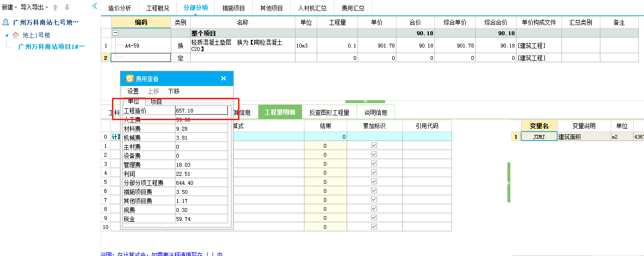Image resolution: width=644 pixels, height=256 pixels.
Task: Collapse the 地上1号楼 tree node
Action: tap(7, 35)
